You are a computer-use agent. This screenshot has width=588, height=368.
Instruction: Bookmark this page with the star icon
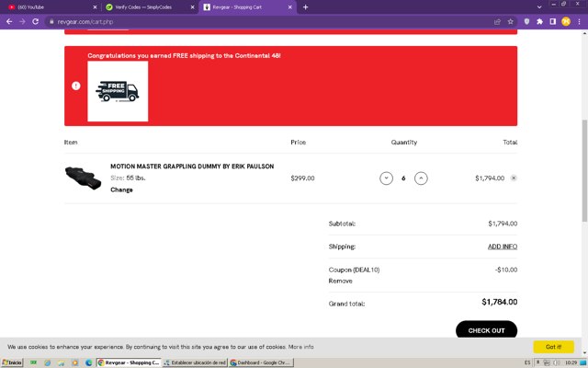pos(511,22)
